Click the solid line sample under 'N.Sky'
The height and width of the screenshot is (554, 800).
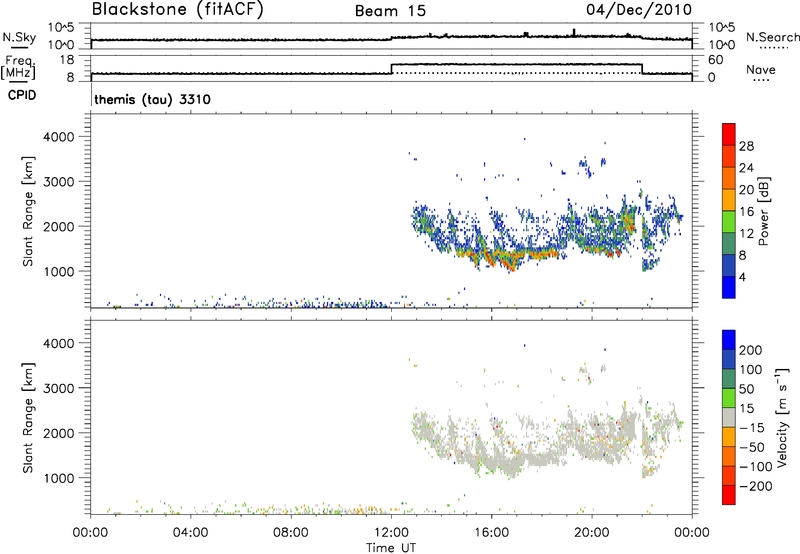point(18,47)
